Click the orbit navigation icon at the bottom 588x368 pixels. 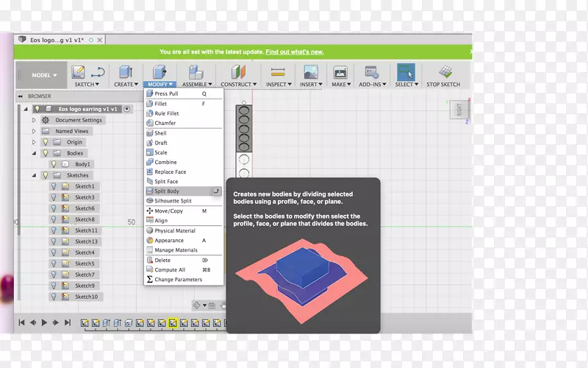click(x=196, y=305)
